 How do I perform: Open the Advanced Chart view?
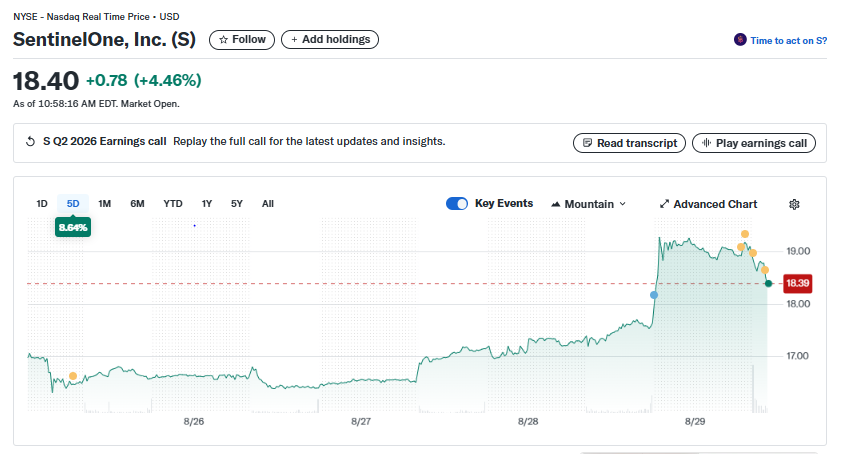(709, 204)
